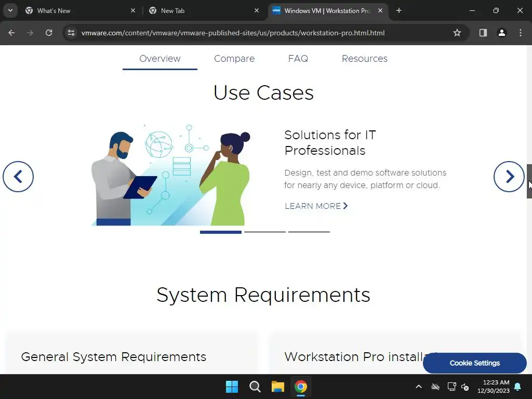The width and height of the screenshot is (532, 399).
Task: Open the tab search dropdown
Action: pos(10,10)
